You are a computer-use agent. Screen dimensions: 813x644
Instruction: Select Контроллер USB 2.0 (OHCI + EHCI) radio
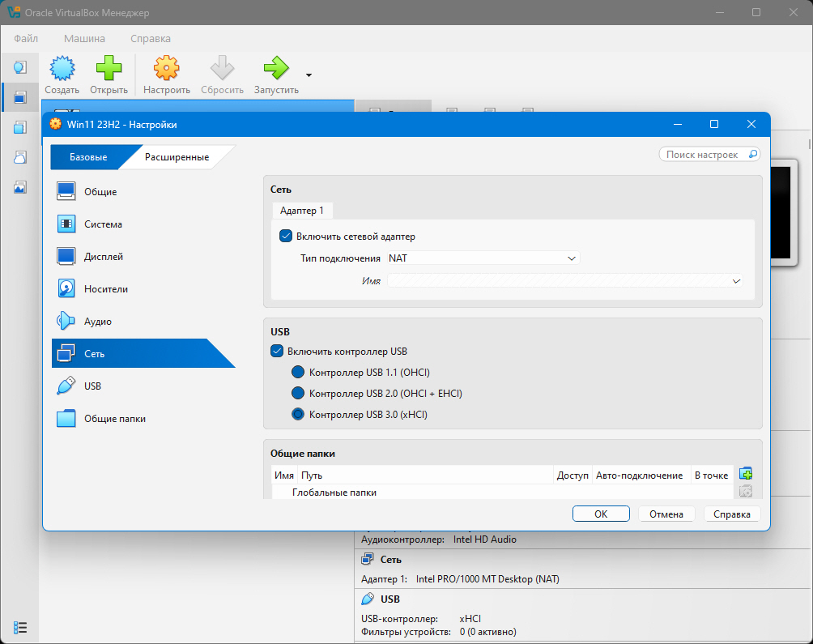(x=298, y=394)
